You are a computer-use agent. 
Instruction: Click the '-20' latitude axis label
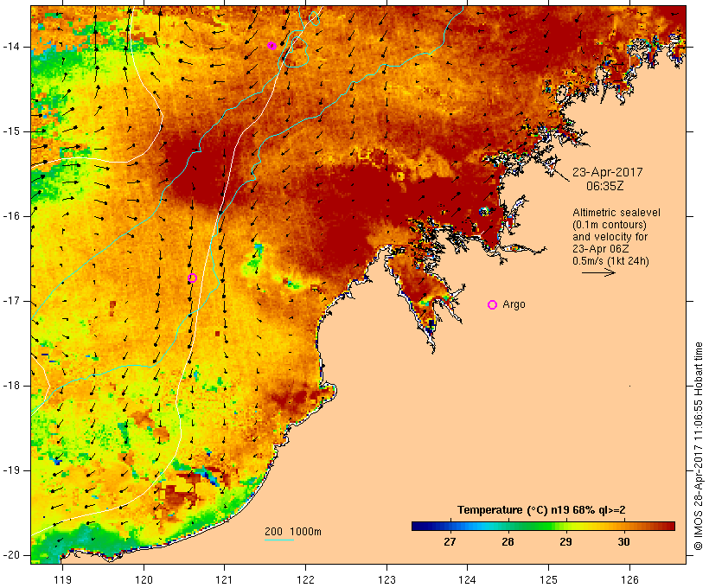11,555
